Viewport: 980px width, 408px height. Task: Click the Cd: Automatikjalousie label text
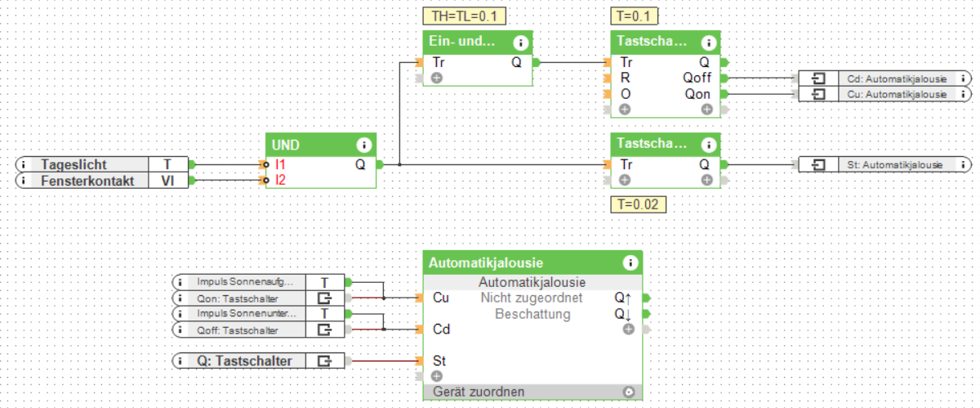898,78
